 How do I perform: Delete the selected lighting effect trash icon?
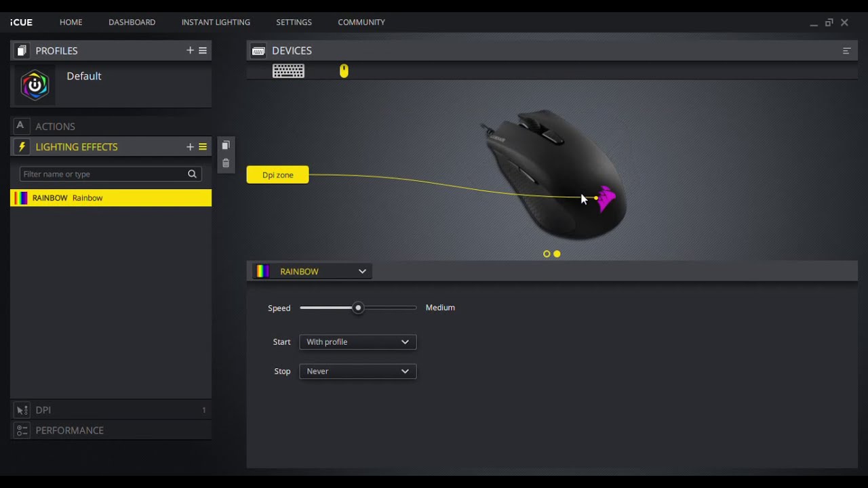226,163
